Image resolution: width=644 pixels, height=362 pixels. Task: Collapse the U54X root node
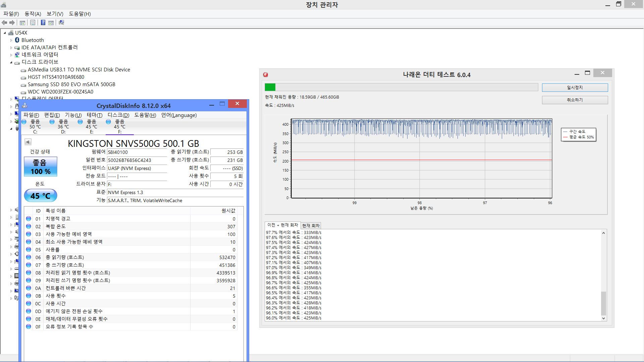click(5, 33)
